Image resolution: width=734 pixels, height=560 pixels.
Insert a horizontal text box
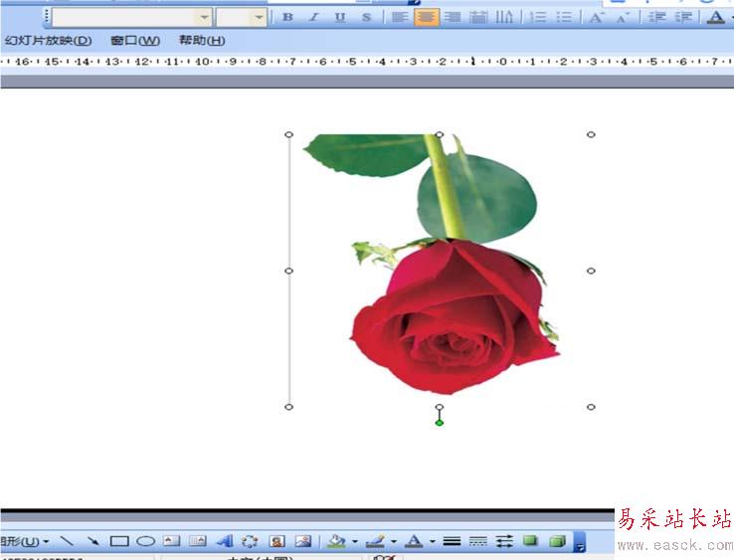coord(171,542)
